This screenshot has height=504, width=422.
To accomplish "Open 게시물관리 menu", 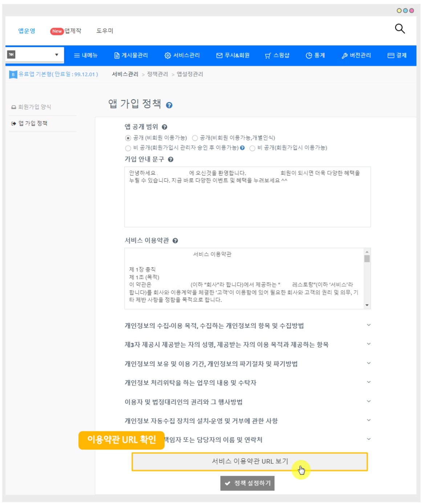I will click(x=131, y=56).
